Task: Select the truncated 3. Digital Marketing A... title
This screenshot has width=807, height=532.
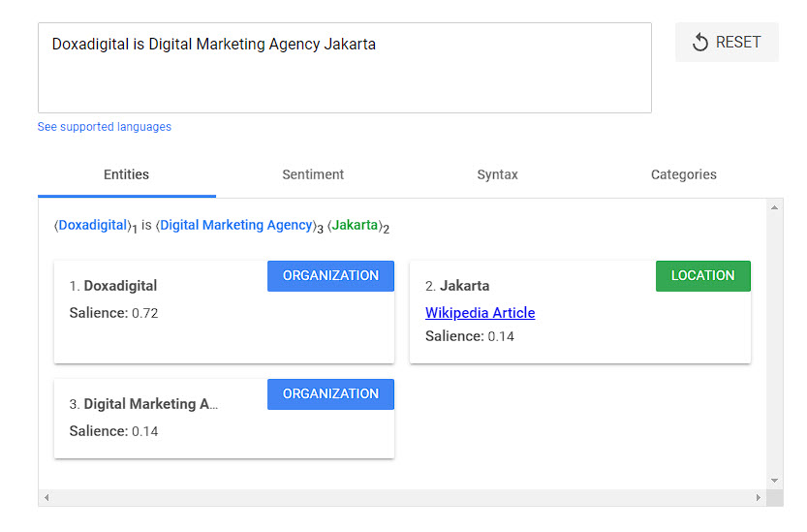Action: point(143,404)
